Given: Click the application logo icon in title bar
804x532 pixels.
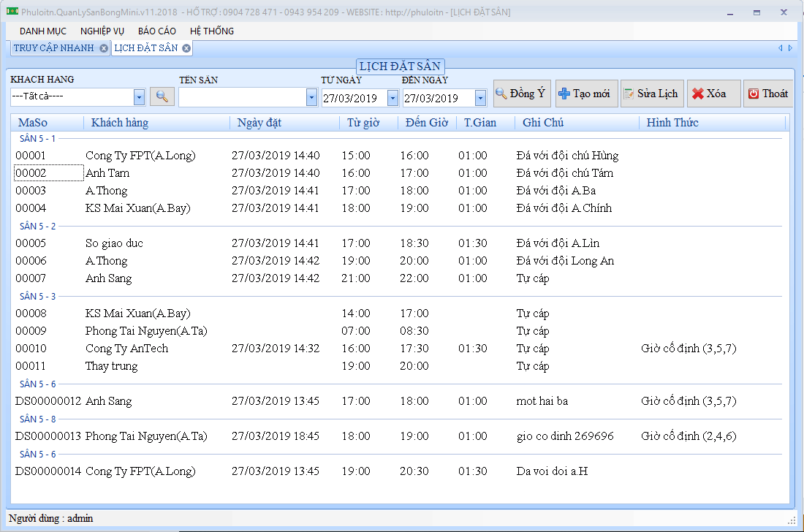Looking at the screenshot, I should (x=12, y=11).
